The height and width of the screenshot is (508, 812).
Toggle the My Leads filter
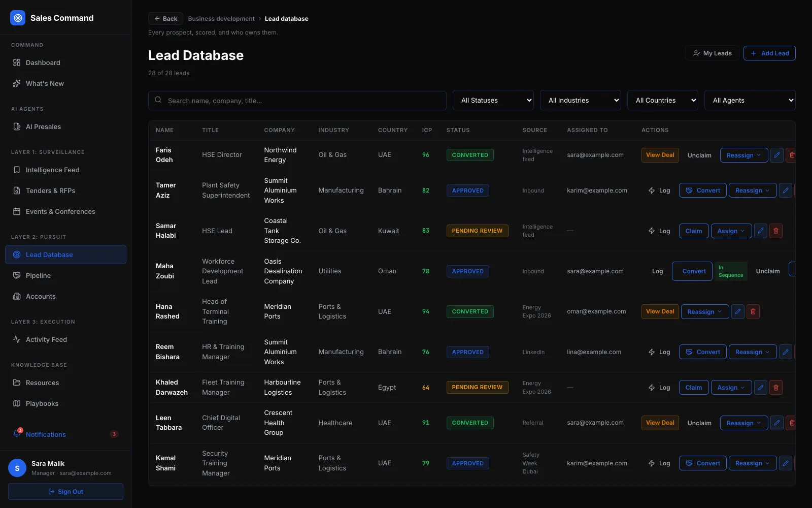point(713,53)
